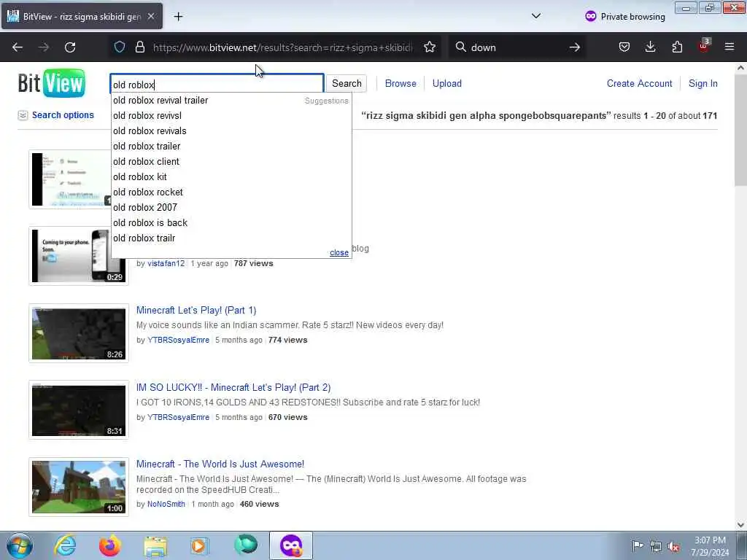Open the 8:31 Minecraft video thumbnail
This screenshot has width=747, height=560.
click(79, 410)
